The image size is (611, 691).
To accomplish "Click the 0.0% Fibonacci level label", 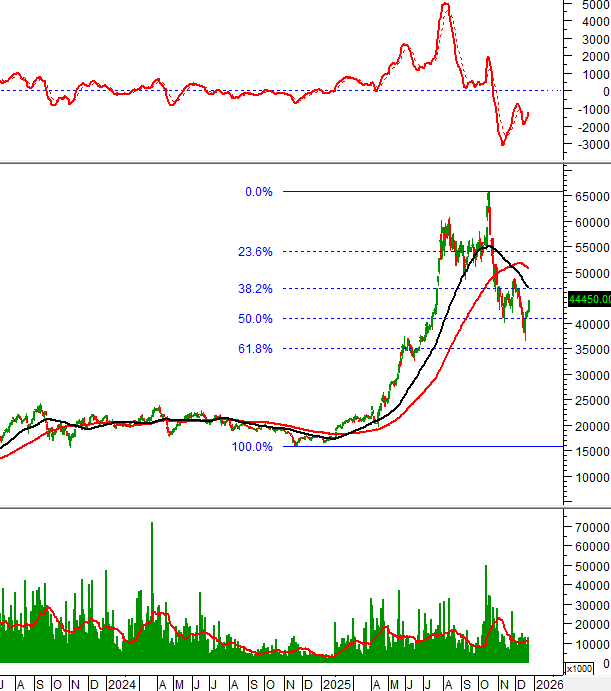I will (258, 191).
